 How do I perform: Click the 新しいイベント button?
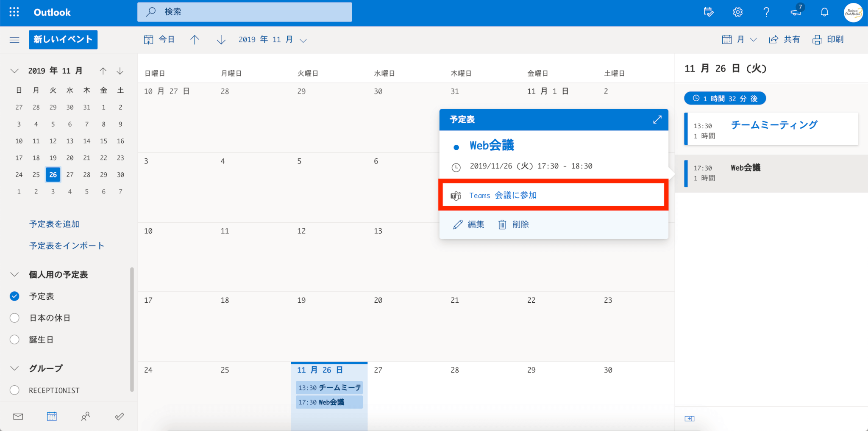tap(63, 40)
